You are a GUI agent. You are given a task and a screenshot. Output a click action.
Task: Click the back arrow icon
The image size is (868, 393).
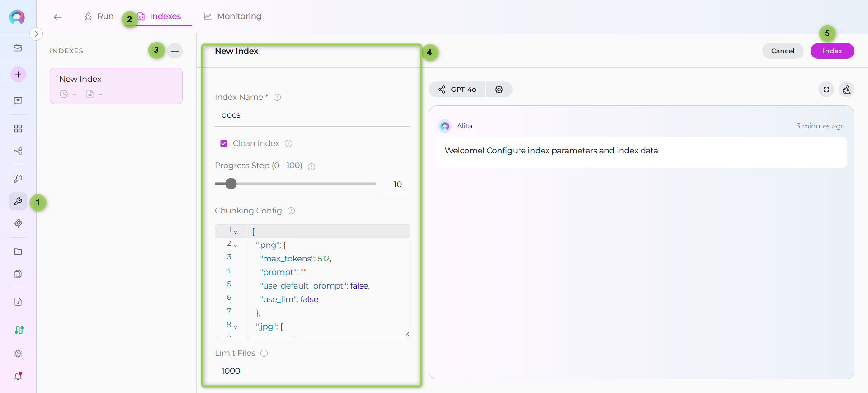57,17
